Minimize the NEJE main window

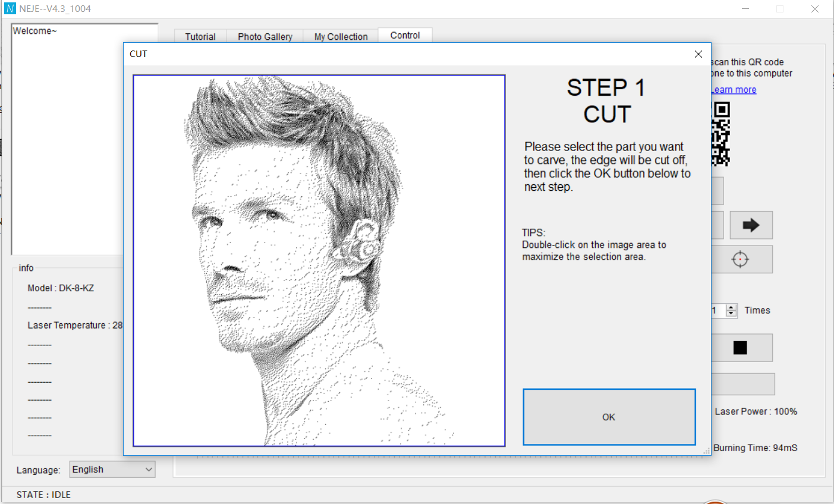click(745, 9)
